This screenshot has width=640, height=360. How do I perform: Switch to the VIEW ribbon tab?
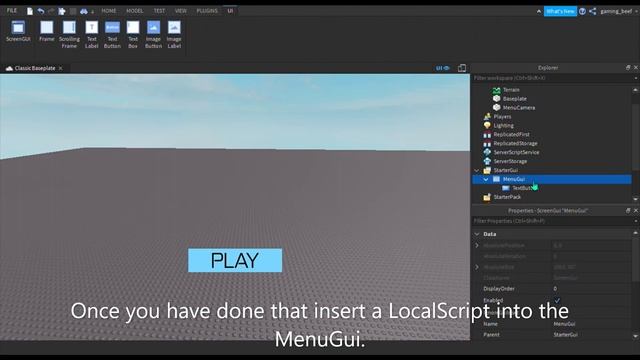pyautogui.click(x=180, y=11)
